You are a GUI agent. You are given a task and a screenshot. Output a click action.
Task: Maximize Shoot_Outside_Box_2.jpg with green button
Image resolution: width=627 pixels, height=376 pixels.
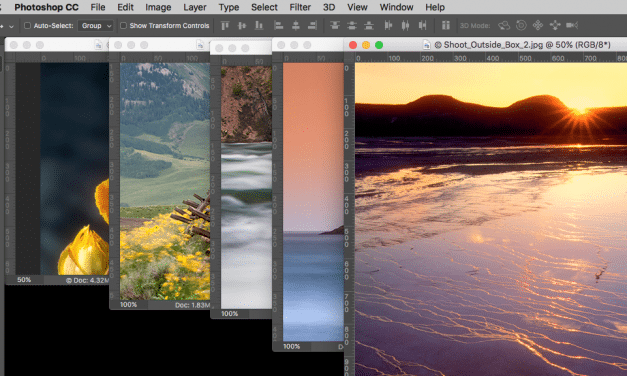379,45
